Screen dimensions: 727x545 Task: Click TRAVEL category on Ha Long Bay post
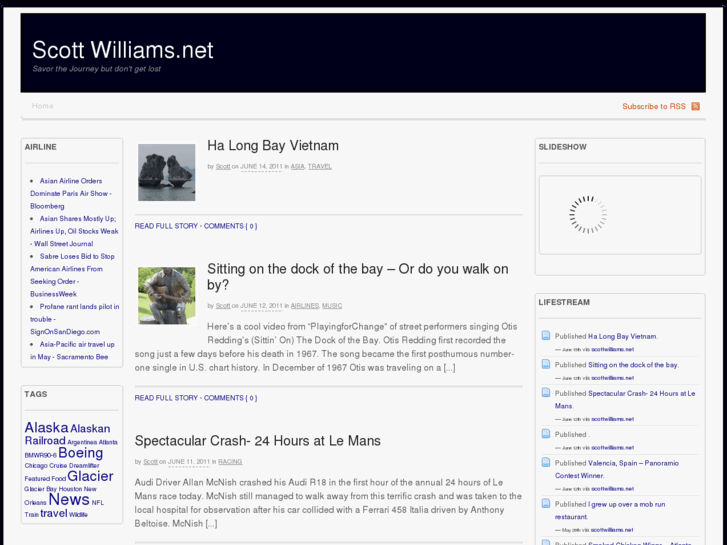(x=320, y=167)
